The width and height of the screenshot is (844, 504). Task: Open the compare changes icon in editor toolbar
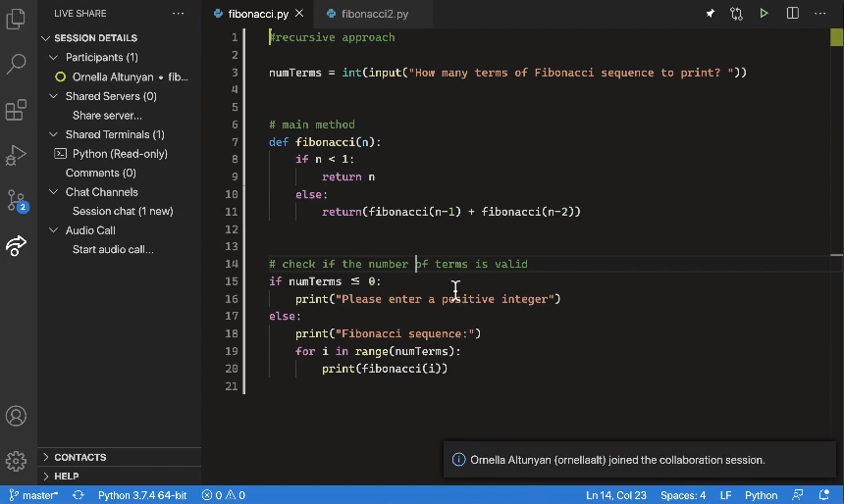736,14
